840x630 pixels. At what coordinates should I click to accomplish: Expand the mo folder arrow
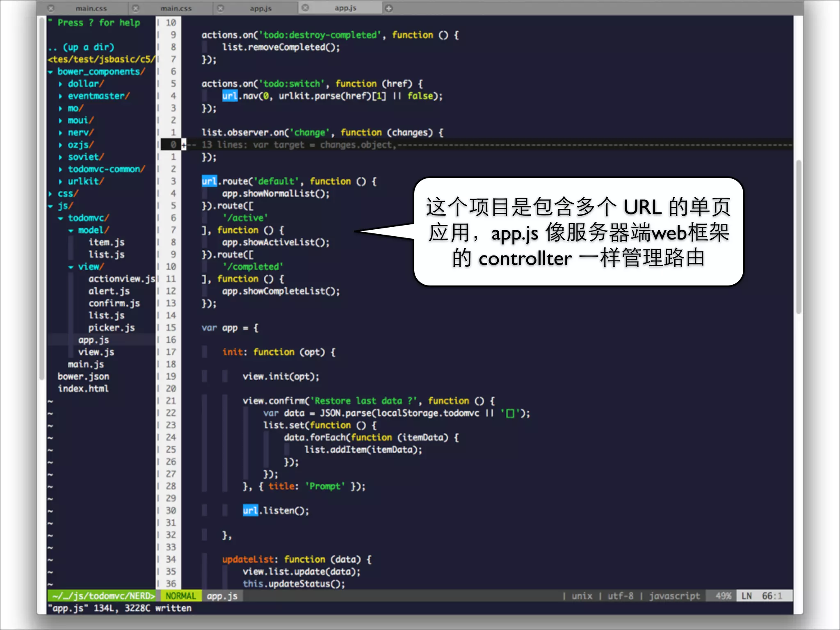[61, 108]
